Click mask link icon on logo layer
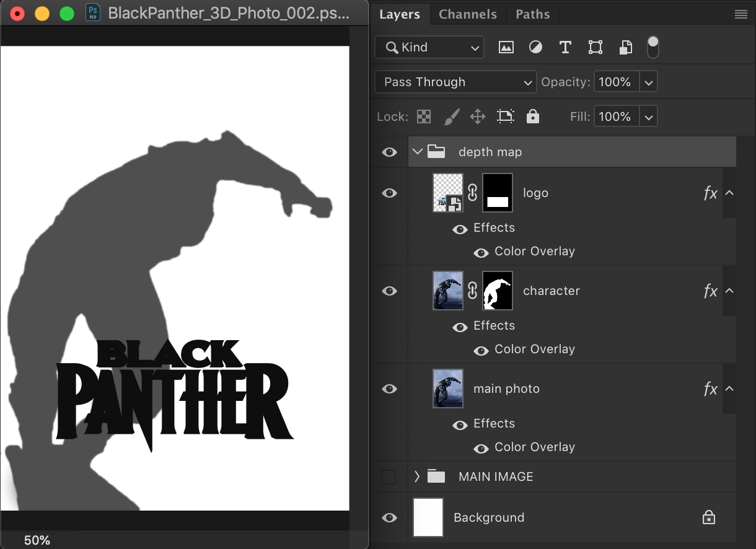 [472, 193]
